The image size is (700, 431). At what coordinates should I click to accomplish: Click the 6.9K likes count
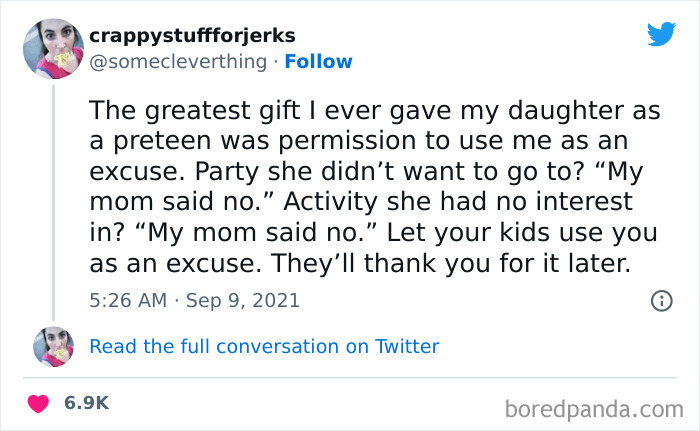click(x=85, y=403)
